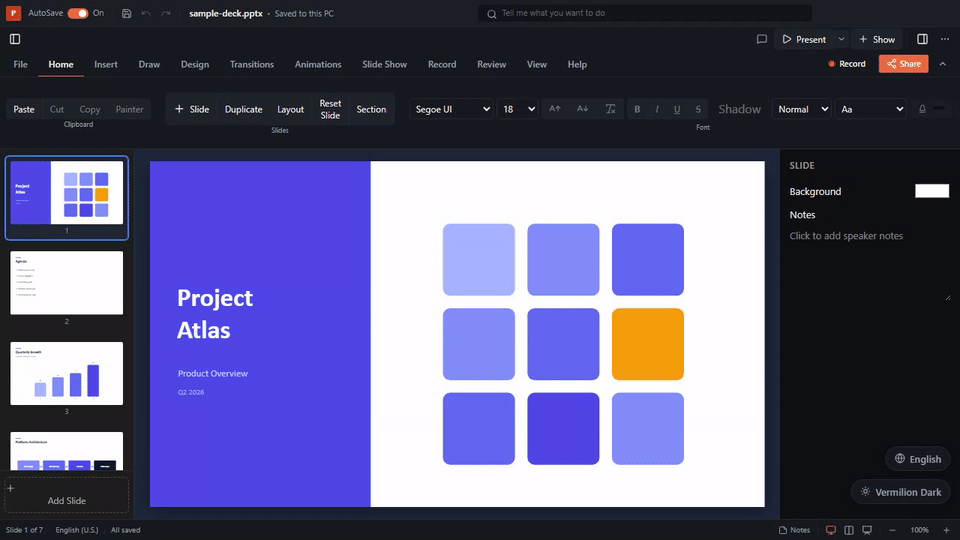Click the Paste button
Screen dimensions: 960x540
24,109
